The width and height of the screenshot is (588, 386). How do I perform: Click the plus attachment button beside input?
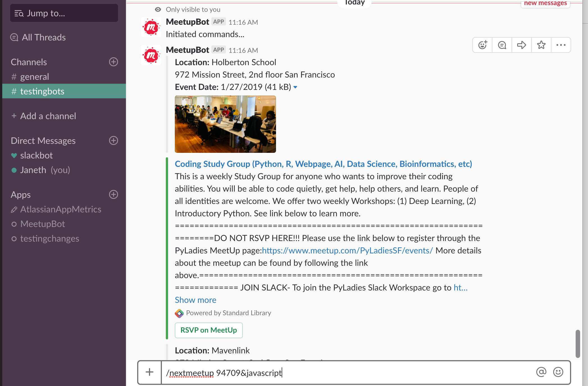pyautogui.click(x=150, y=372)
